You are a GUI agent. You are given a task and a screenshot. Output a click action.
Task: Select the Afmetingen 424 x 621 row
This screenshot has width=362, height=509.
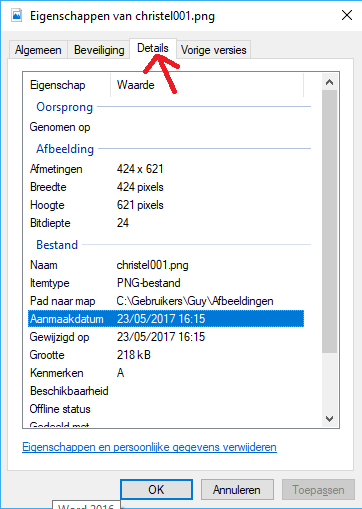coord(166,169)
